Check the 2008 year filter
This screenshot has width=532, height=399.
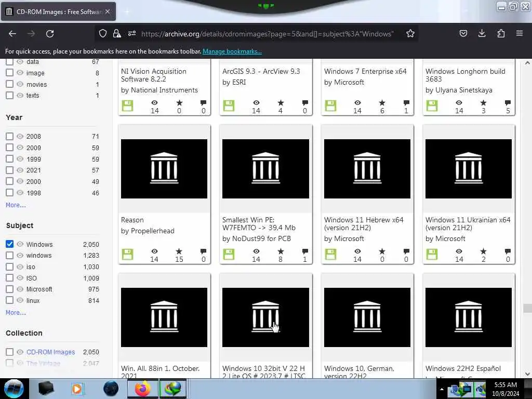click(9, 137)
